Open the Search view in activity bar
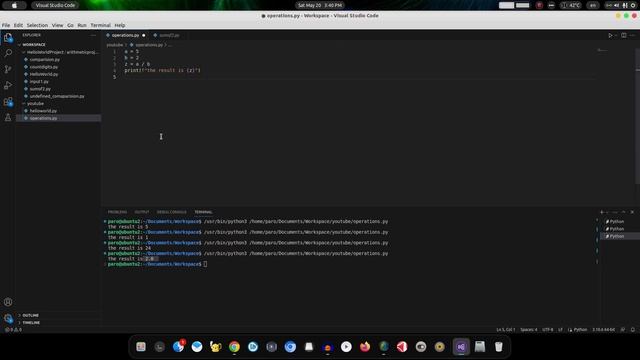Image resolution: width=640 pixels, height=360 pixels. point(8,53)
